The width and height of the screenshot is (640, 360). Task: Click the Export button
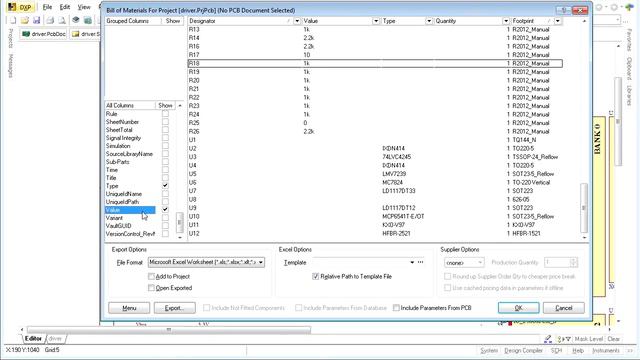[175, 308]
